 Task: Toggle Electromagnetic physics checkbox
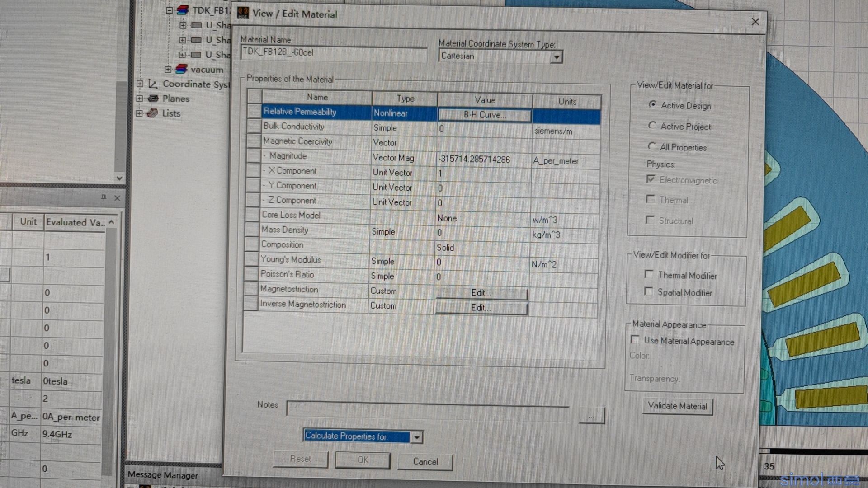[649, 180]
